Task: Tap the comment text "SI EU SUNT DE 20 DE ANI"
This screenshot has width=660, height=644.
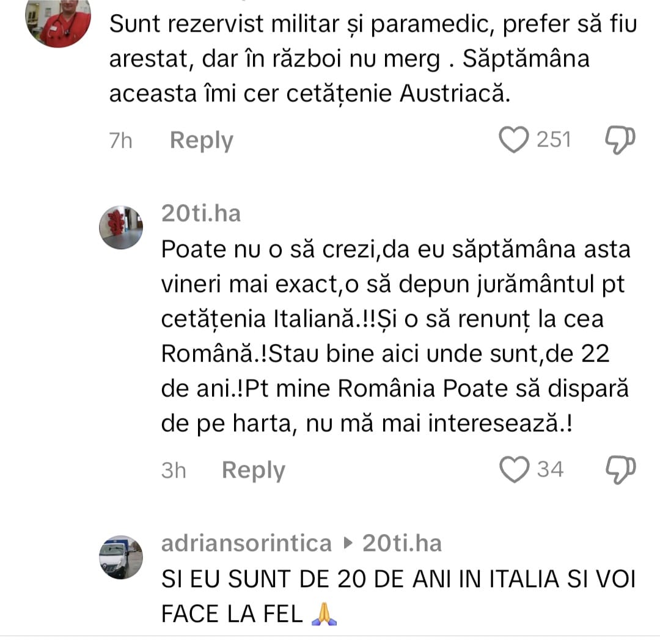Action: point(398,596)
